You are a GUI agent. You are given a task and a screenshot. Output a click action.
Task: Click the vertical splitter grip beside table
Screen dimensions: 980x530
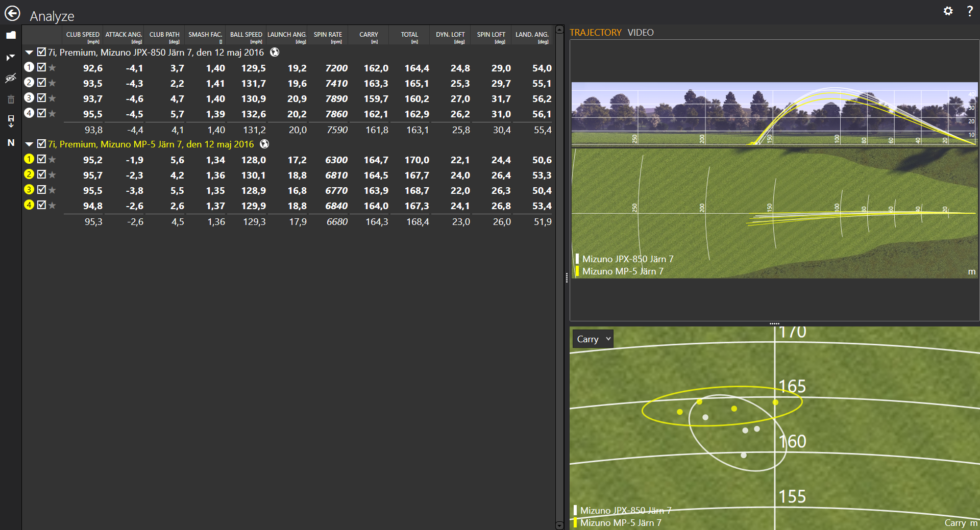point(567,278)
